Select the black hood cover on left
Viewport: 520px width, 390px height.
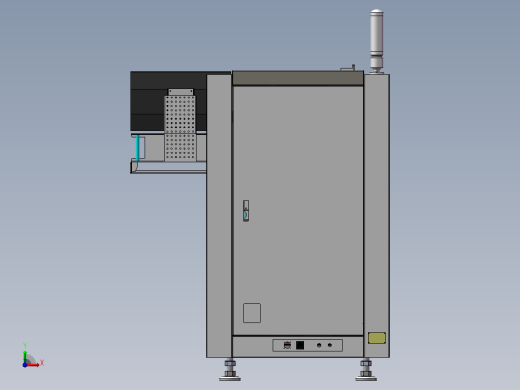click(x=148, y=101)
